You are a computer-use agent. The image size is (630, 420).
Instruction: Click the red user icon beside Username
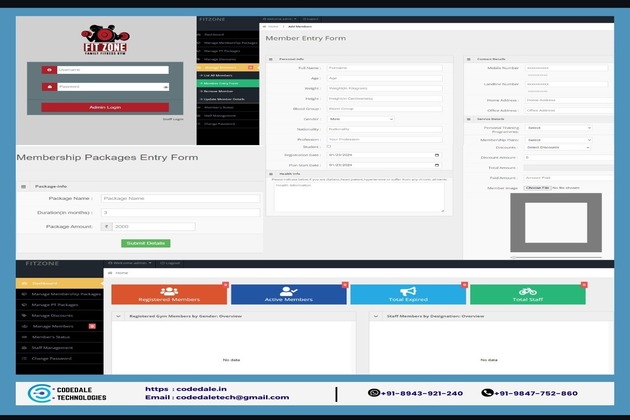[x=49, y=69]
